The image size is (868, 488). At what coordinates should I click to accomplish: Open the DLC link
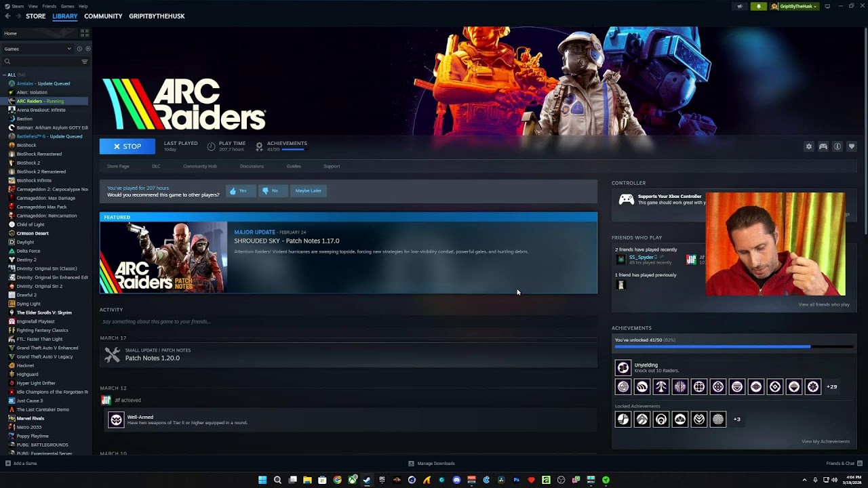(156, 166)
